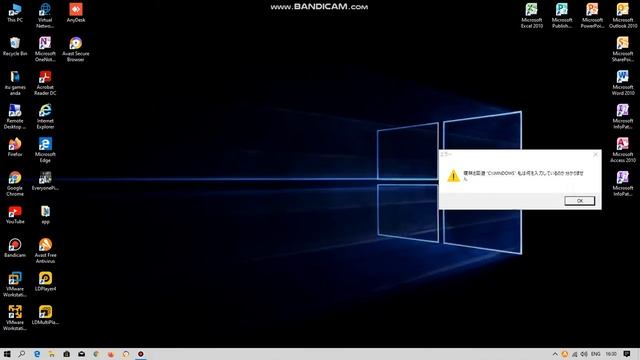640x360 pixels.
Task: Select the Microsoft Publisher shortcut
Action: (x=562, y=16)
